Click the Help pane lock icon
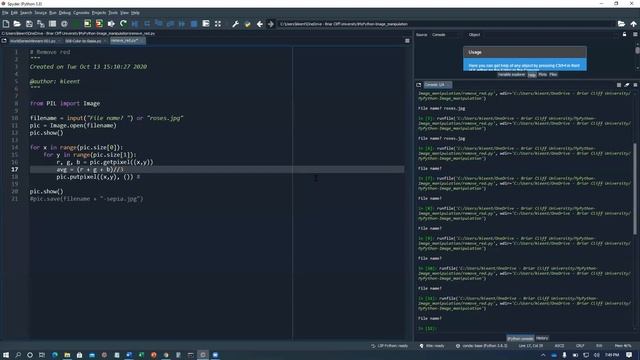Screen dimensions: 640x360 point(624,35)
